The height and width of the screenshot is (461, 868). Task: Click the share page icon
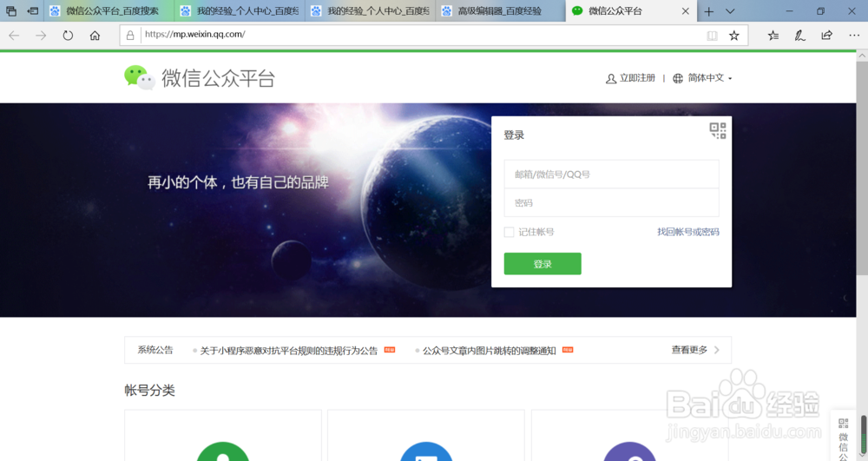point(826,36)
